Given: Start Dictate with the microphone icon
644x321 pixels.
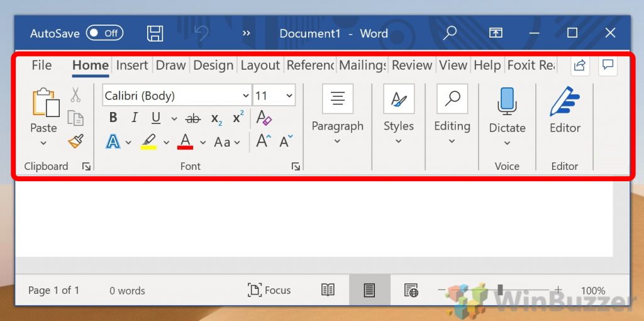Looking at the screenshot, I should click(507, 101).
